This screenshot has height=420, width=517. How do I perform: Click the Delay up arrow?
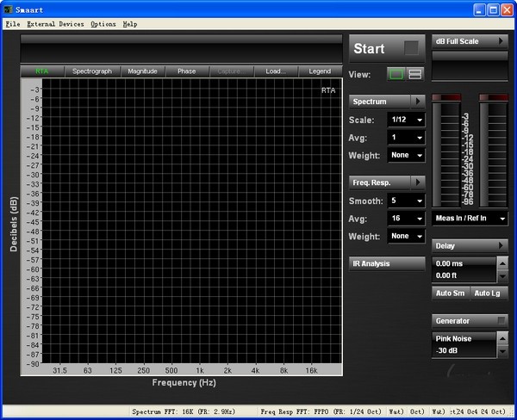click(502, 262)
